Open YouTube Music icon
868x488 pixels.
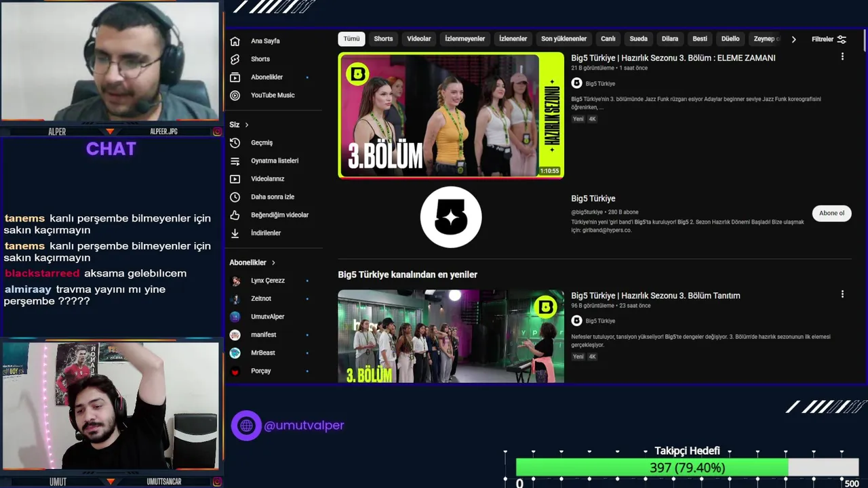pos(235,96)
